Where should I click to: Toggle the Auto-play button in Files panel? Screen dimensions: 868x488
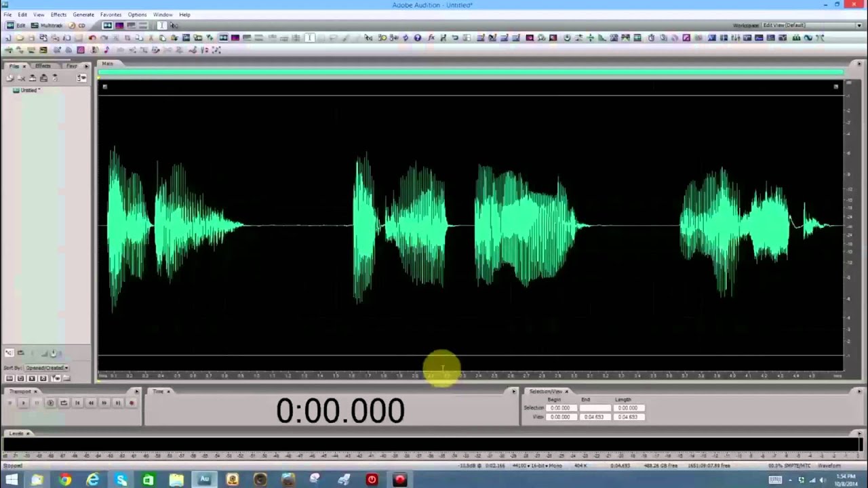pyautogui.click(x=9, y=352)
